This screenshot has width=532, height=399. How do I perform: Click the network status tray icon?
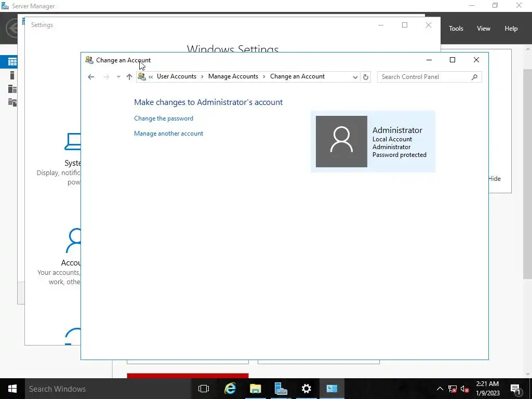pyautogui.click(x=453, y=389)
